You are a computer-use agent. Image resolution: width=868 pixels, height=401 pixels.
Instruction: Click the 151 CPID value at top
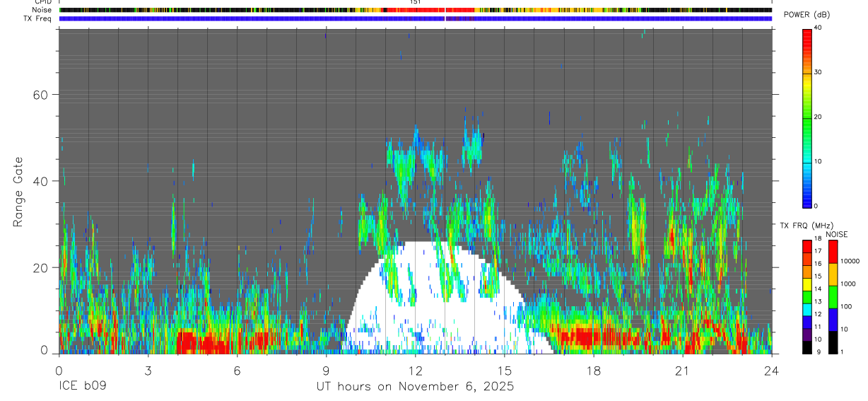[416, 2]
